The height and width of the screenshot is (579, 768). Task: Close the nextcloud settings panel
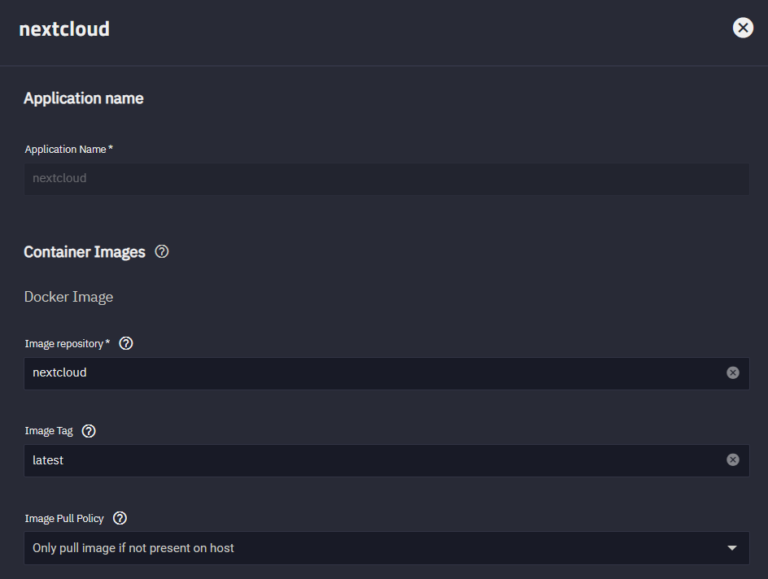pos(743,28)
